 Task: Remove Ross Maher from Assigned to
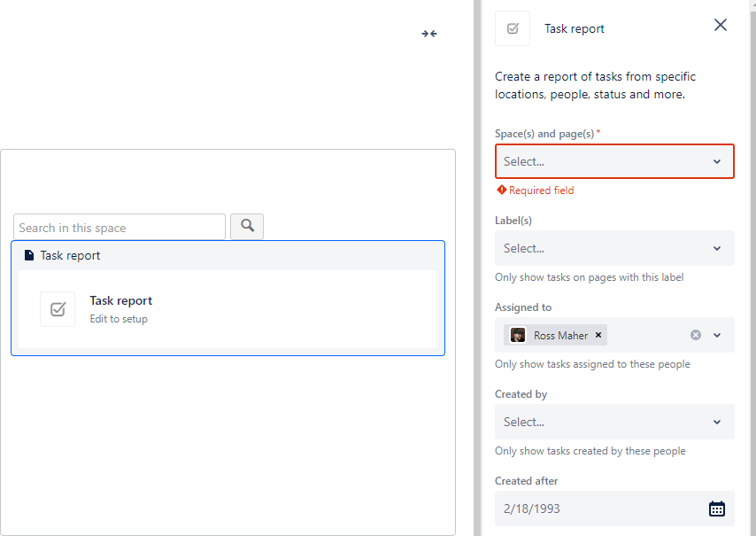click(598, 335)
